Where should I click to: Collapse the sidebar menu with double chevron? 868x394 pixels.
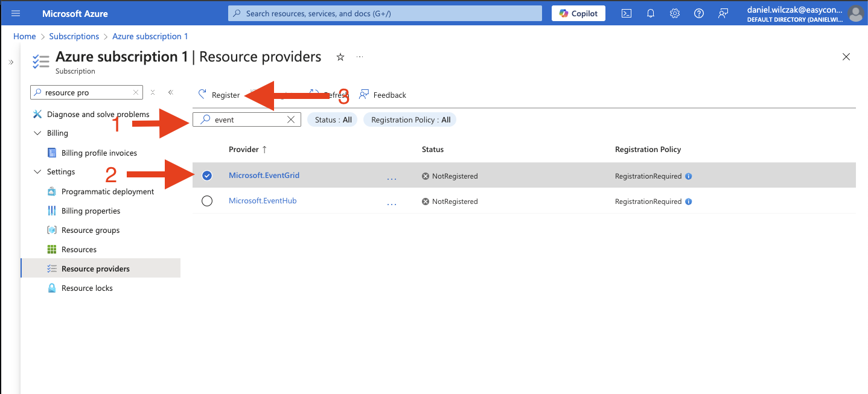[x=171, y=92]
